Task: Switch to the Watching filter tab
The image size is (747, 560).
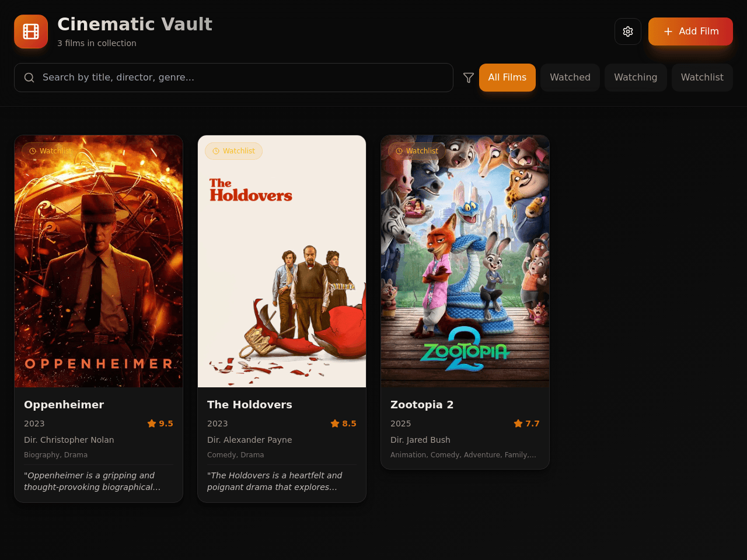Action: [x=636, y=78]
